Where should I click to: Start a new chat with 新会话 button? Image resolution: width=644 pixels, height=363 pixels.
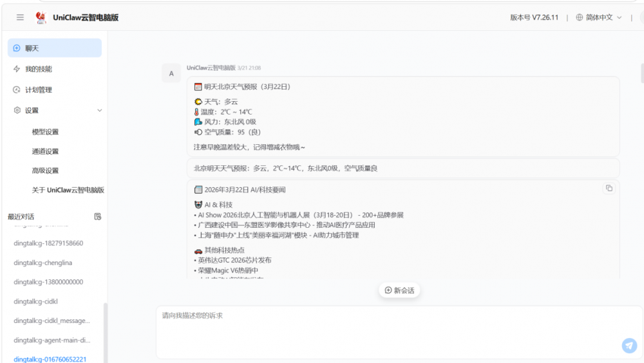click(x=399, y=290)
